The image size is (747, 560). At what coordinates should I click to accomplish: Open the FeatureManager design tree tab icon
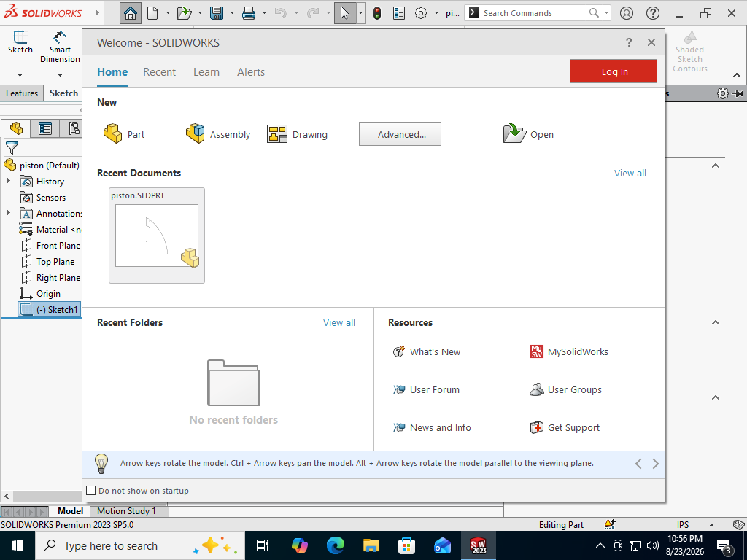pos(16,128)
